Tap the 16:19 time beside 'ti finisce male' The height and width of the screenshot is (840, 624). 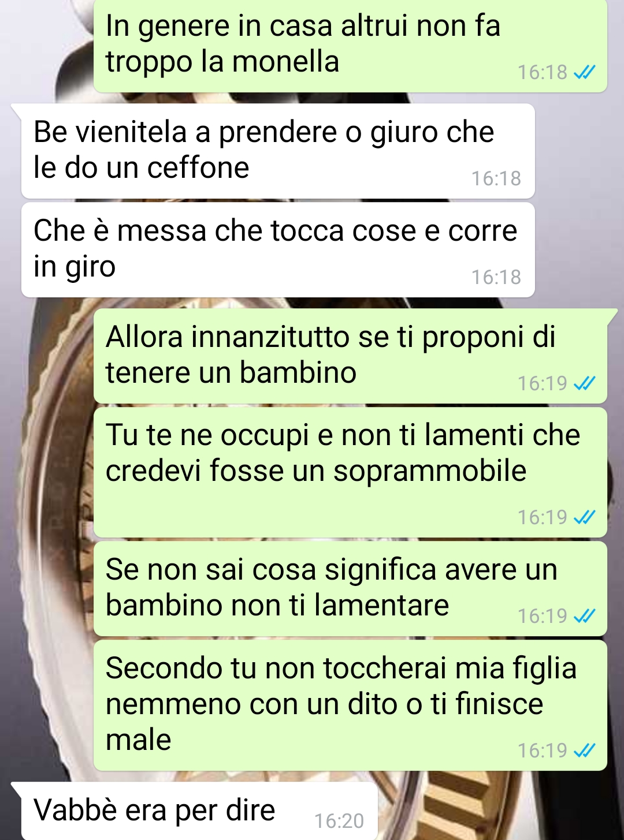(542, 751)
